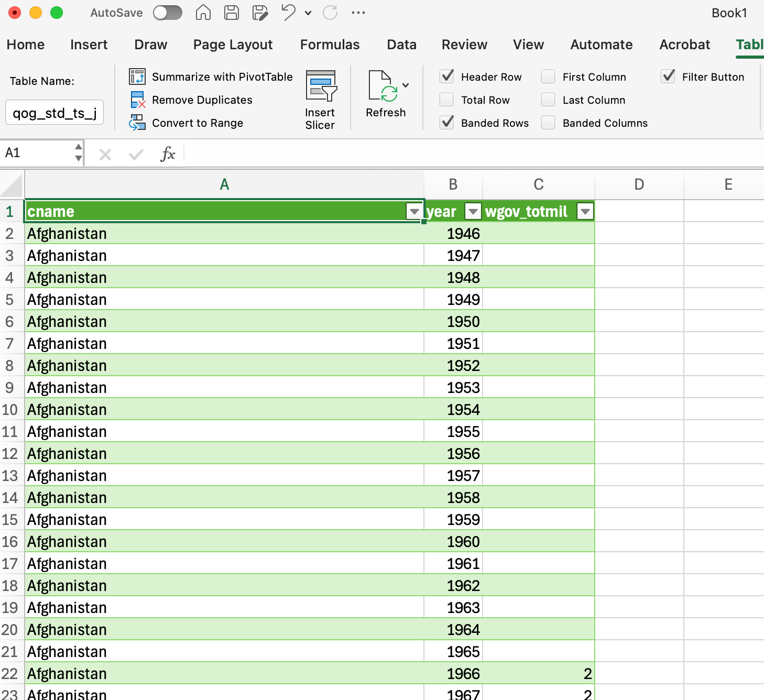Enable the First Column checkbox
This screenshot has height=700, width=764.
548,76
